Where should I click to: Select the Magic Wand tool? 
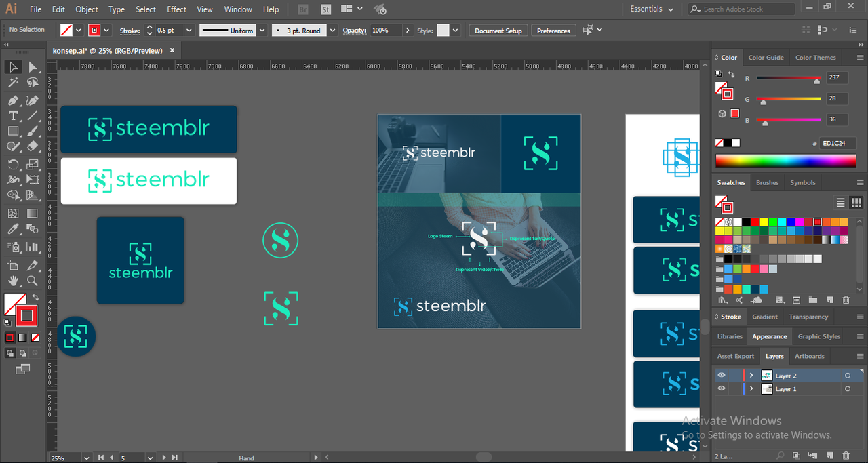click(13, 83)
